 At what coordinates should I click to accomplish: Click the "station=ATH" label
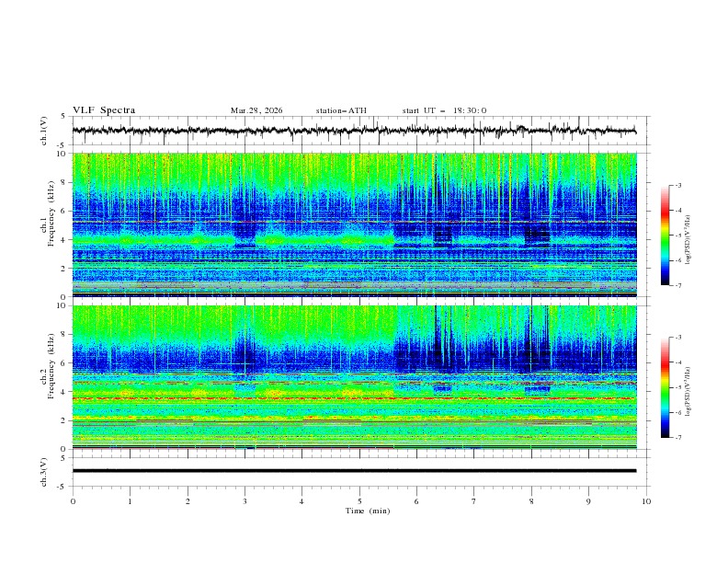pos(341,110)
